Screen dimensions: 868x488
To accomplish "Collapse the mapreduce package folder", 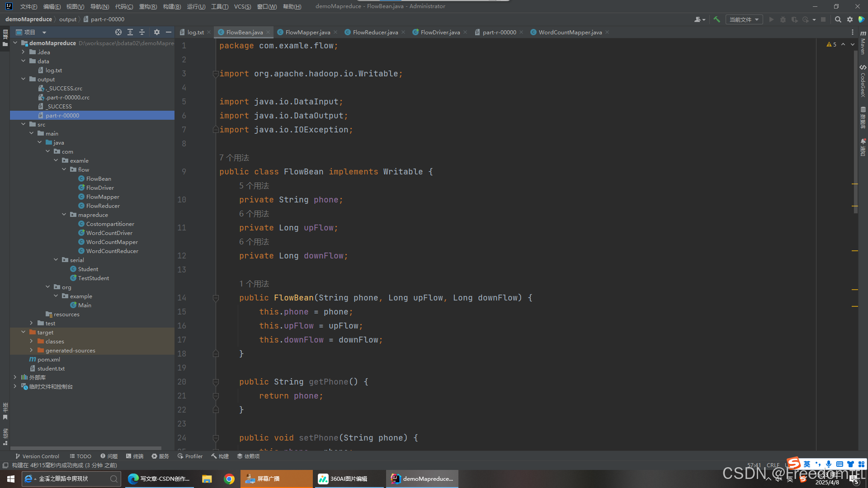I will [x=64, y=215].
